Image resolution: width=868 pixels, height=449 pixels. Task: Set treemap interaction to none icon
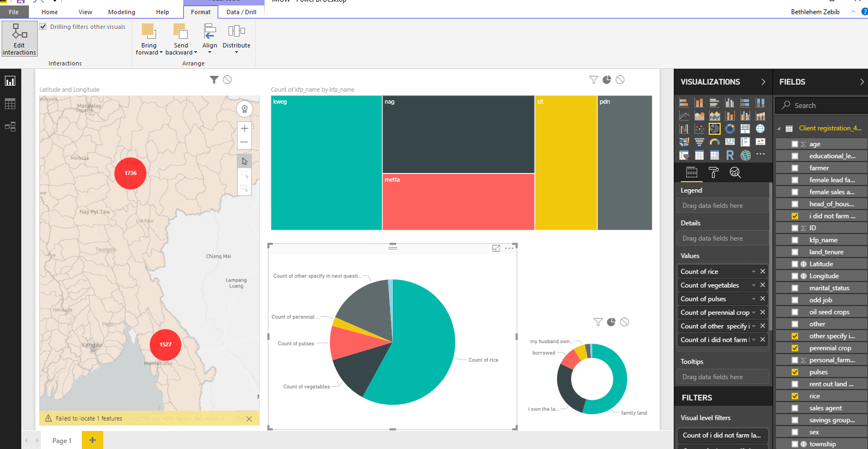point(620,80)
